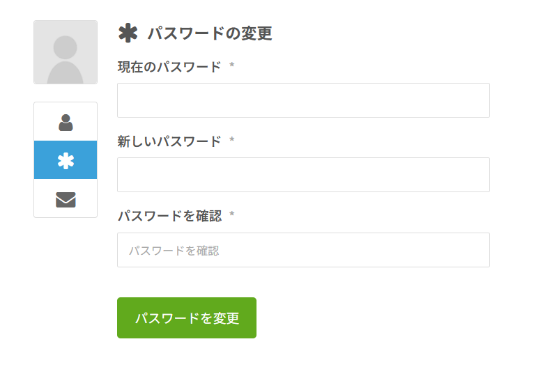Viewport: 559px width, 392px height.
Task: Click the required asterisk after 新しいパスワード
Action: click(x=231, y=141)
